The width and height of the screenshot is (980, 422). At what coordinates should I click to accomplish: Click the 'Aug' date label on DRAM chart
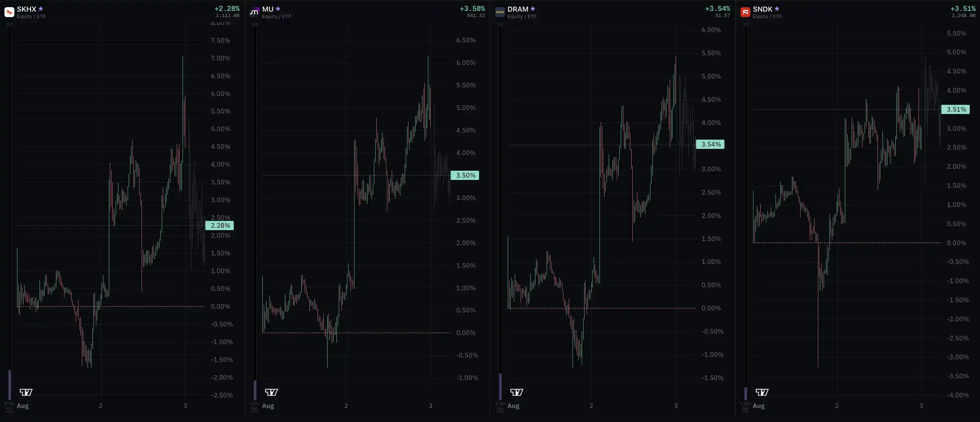coord(514,406)
